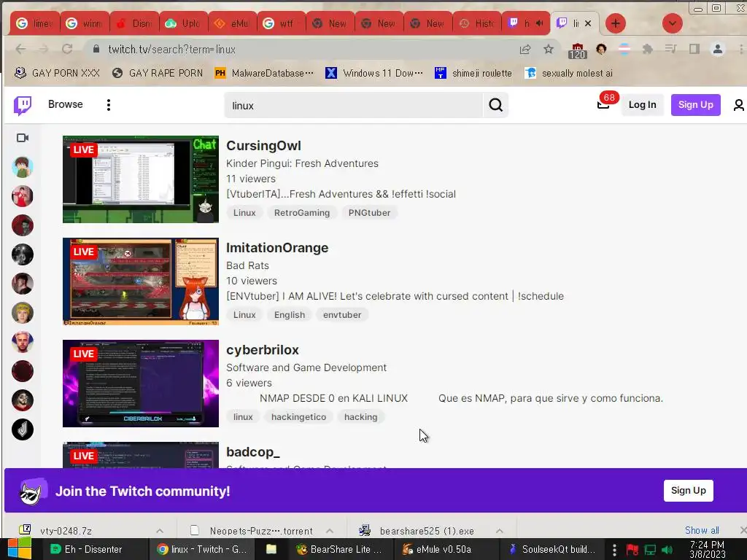Open the uBlock-style 120 extension icon
This screenshot has height=560, width=747.
pos(577,50)
